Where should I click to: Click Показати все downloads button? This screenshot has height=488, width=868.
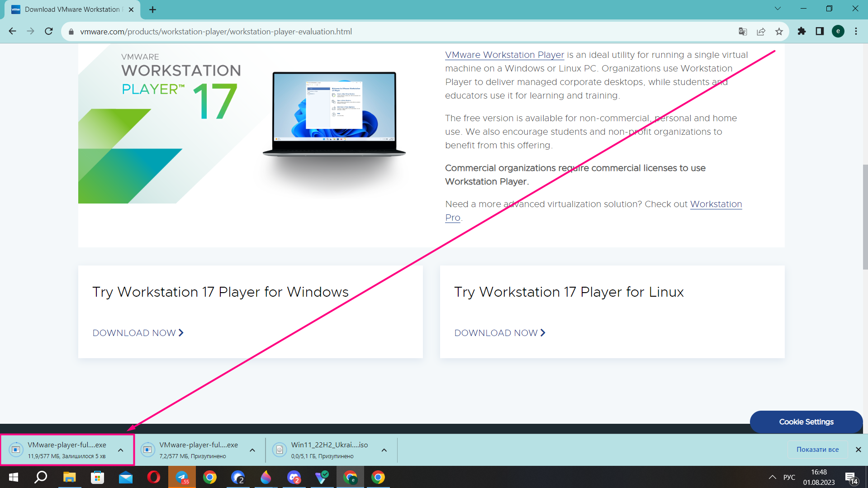pos(817,450)
